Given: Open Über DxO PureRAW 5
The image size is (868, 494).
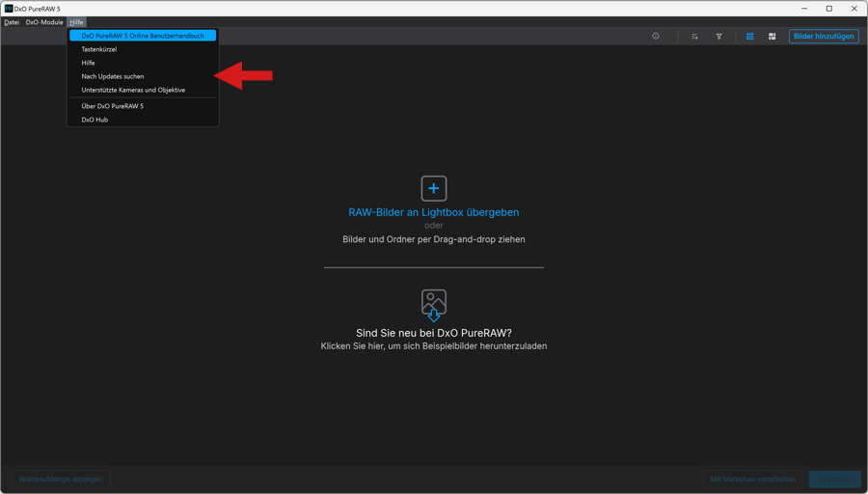Looking at the screenshot, I should tap(143, 106).
